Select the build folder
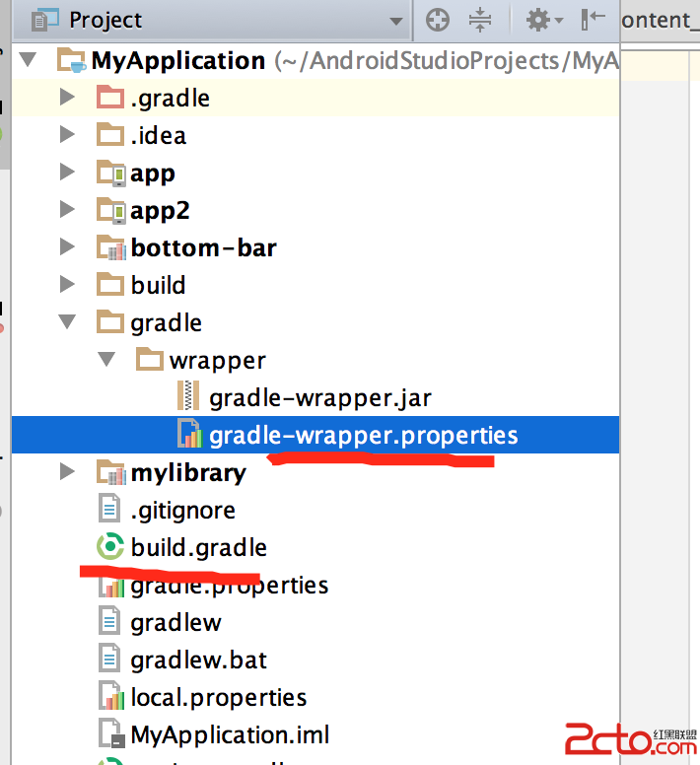700x765 pixels. 158,285
